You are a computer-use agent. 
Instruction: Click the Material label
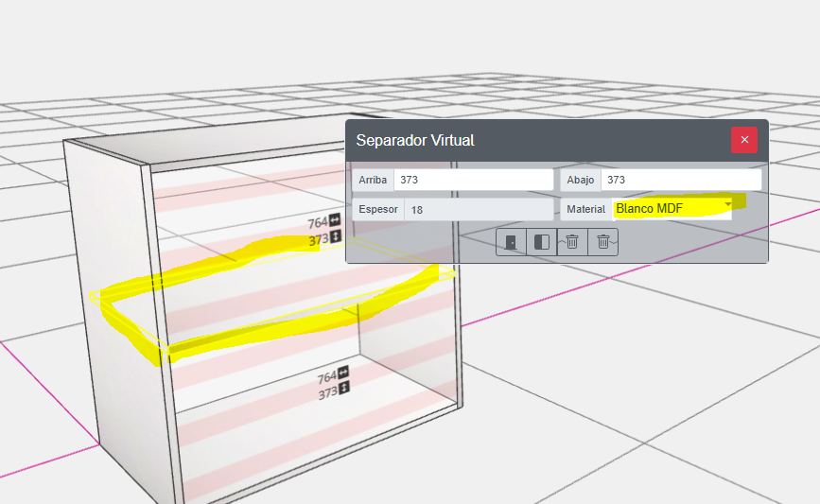pyautogui.click(x=585, y=209)
